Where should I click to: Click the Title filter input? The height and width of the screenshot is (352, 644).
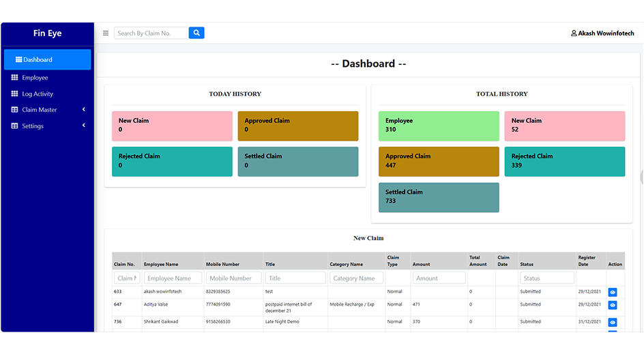pos(295,278)
